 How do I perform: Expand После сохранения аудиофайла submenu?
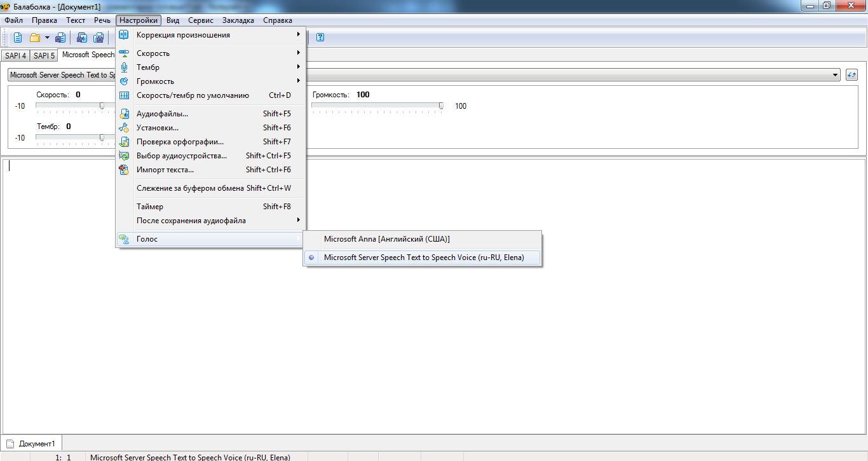pyautogui.click(x=210, y=221)
